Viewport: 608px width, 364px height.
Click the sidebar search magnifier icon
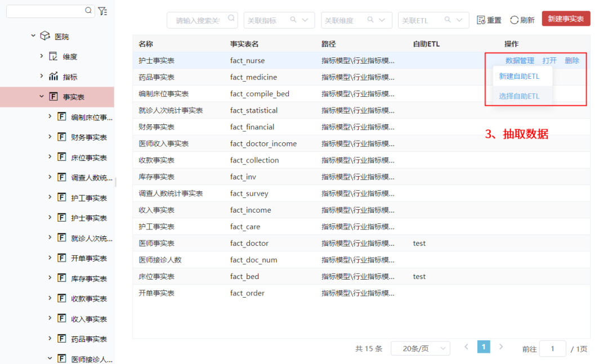[x=88, y=11]
